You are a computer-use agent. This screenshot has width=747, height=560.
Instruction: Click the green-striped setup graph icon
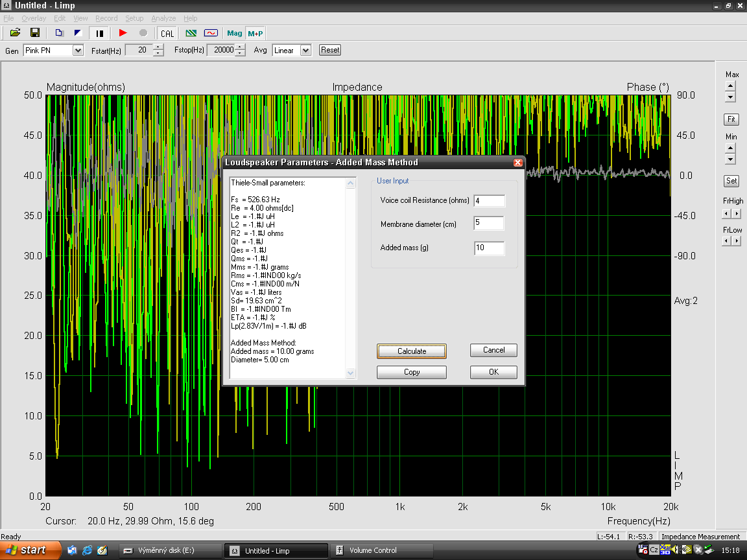click(x=191, y=33)
